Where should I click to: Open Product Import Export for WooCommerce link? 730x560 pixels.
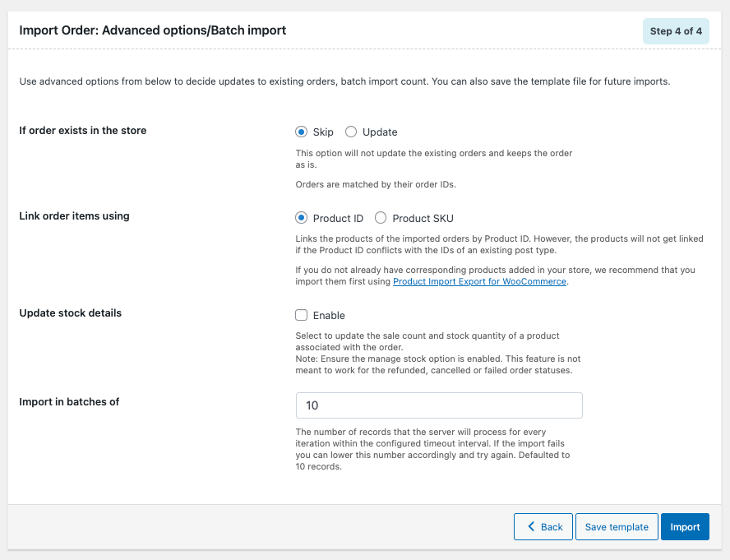click(x=479, y=281)
